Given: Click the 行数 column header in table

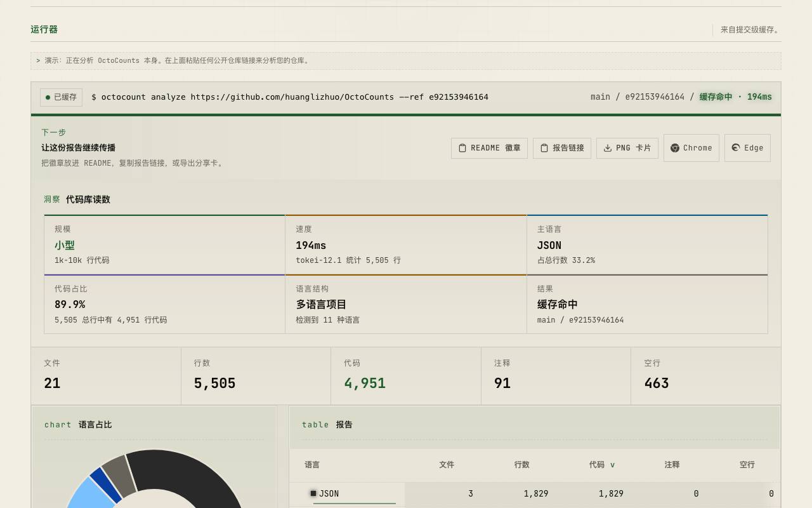Looking at the screenshot, I should click(521, 465).
